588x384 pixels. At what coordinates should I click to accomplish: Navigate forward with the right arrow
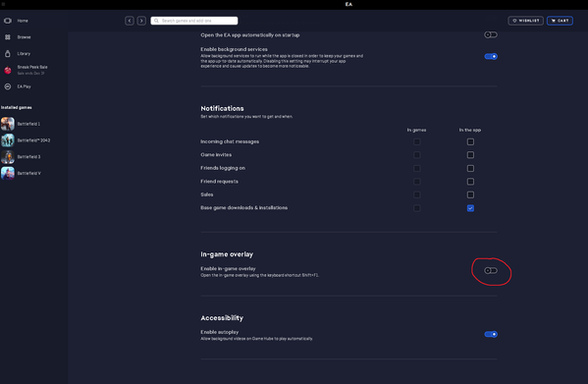(141, 21)
